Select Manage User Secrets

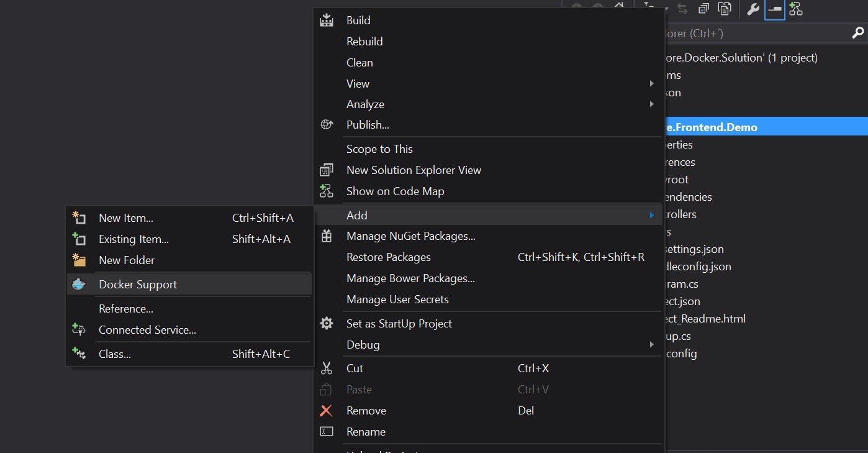pos(397,300)
